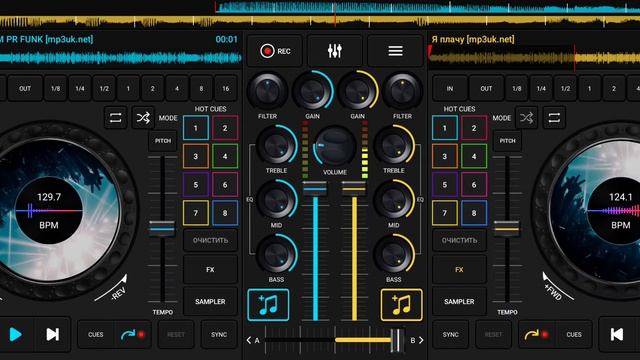Set right deck loop length to 1/2
Image resolution: width=640 pixels, height=360 pixels.
pyautogui.click(x=565, y=88)
